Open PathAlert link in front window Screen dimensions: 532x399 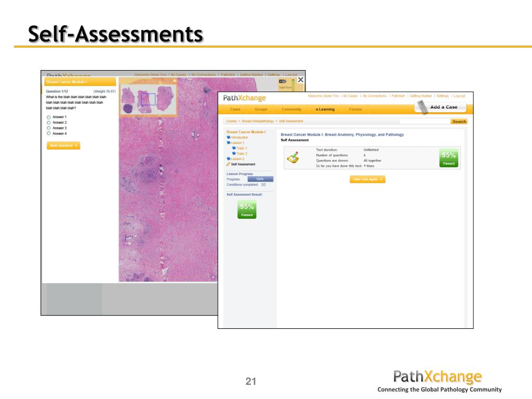coord(398,96)
